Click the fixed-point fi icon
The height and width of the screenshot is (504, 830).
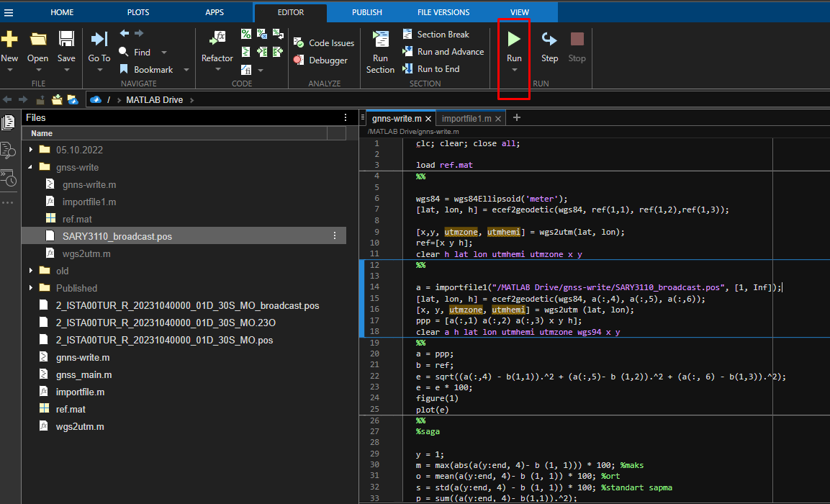click(x=246, y=69)
